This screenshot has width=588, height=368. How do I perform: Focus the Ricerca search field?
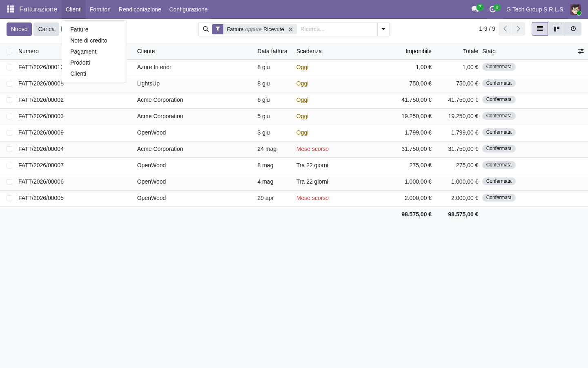pos(337,29)
